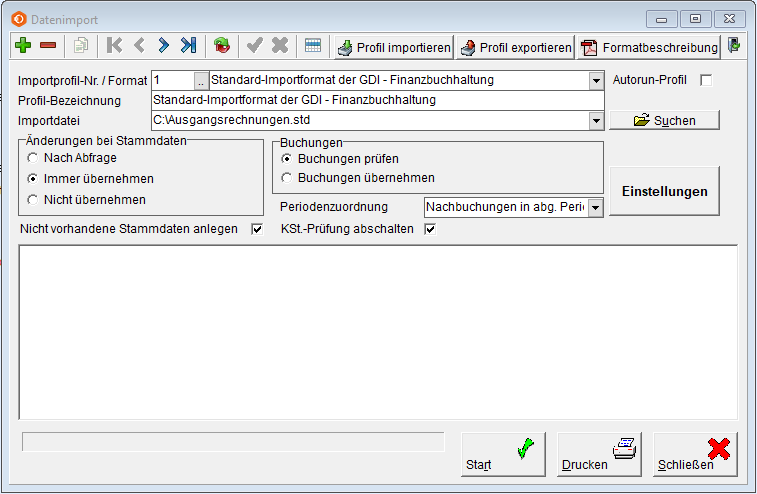Toggle Nicht vorhandene Stammdaten anlegen checkbox
The height and width of the screenshot is (494, 757).
[x=256, y=229]
